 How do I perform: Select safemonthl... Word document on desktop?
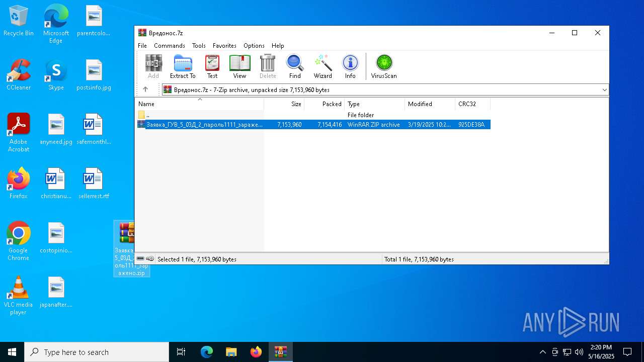[94, 129]
